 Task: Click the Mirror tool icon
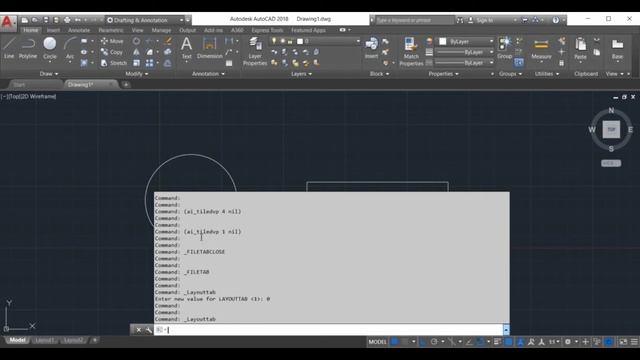(136, 52)
